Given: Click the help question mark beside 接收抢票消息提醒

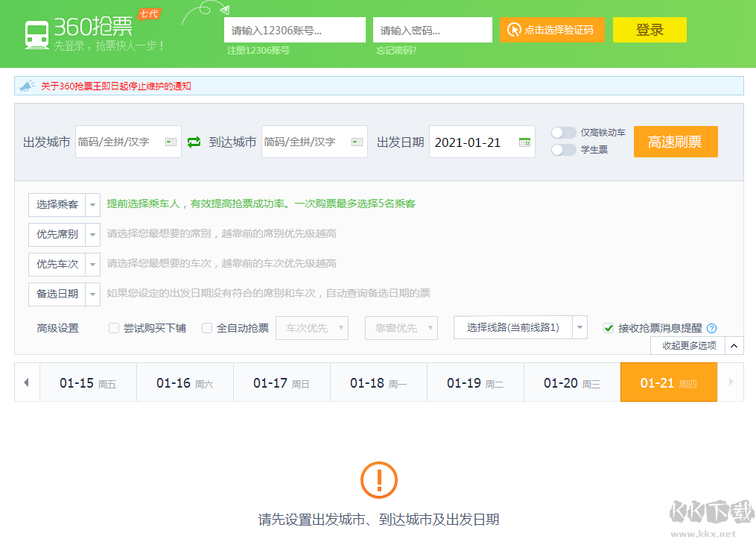Looking at the screenshot, I should coord(713,328).
